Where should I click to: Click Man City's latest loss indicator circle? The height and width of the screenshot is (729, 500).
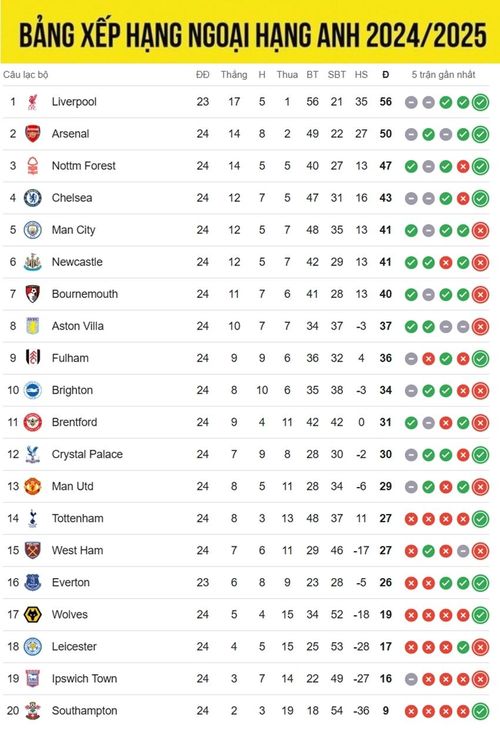[480, 231]
